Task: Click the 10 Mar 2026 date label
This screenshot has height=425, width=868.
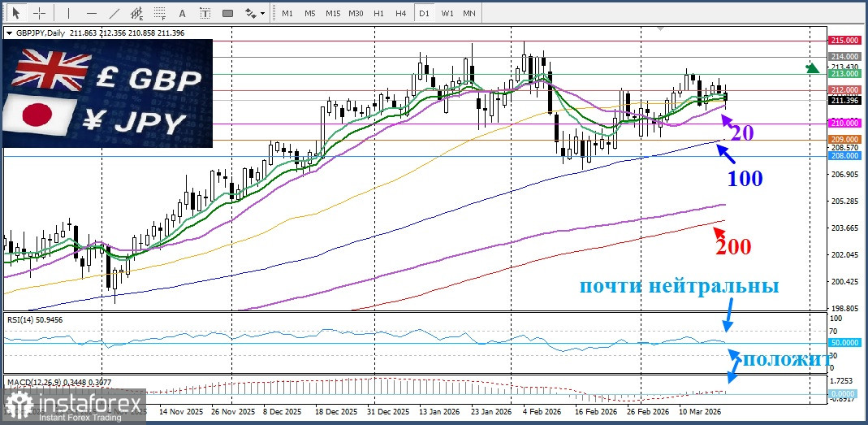Action: point(698,412)
